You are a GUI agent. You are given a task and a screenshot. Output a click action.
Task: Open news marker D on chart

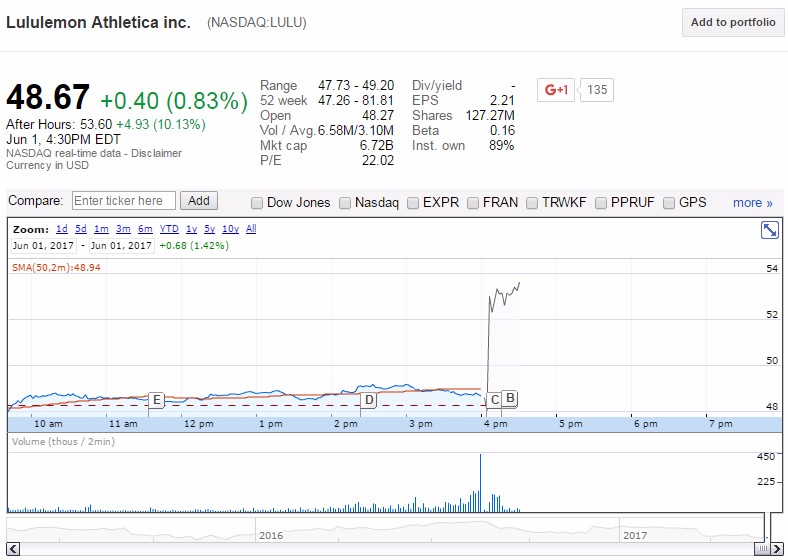[x=369, y=400]
